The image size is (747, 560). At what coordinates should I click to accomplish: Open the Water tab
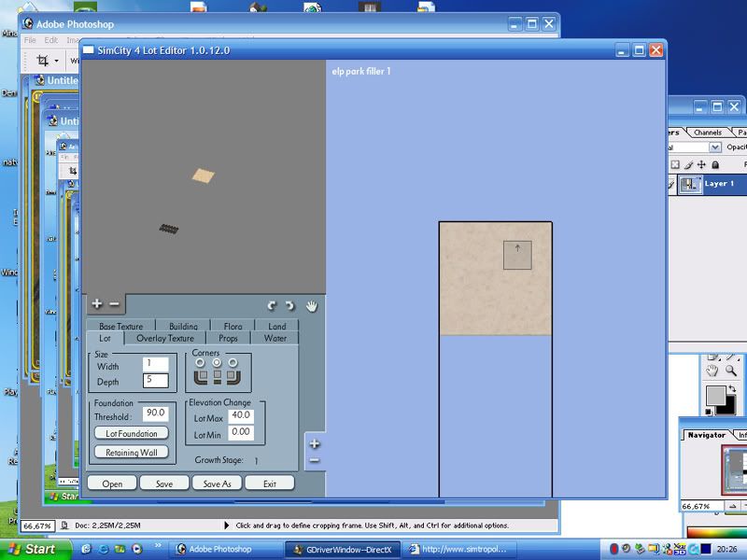click(x=275, y=338)
